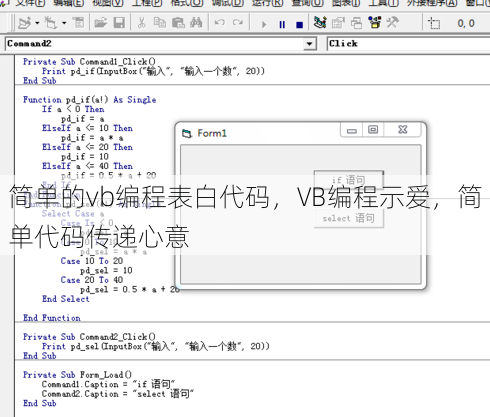Expand the Add Form dropdown arrow
The height and width of the screenshot is (417, 490).
(x=64, y=23)
